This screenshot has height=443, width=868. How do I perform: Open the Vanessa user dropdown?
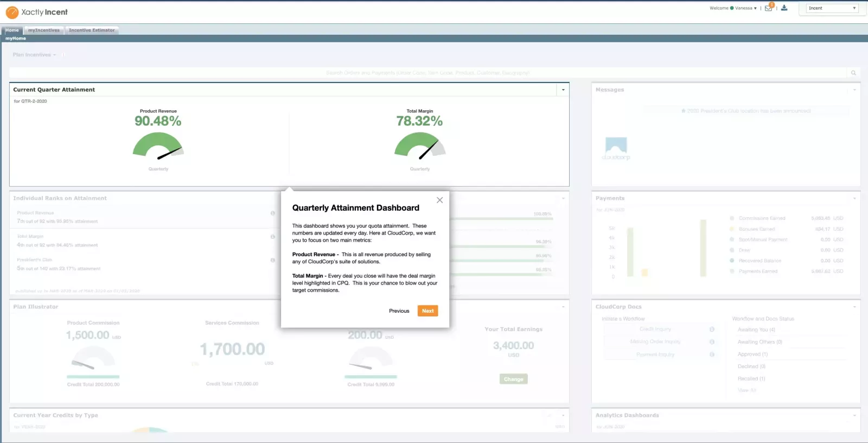pos(746,8)
